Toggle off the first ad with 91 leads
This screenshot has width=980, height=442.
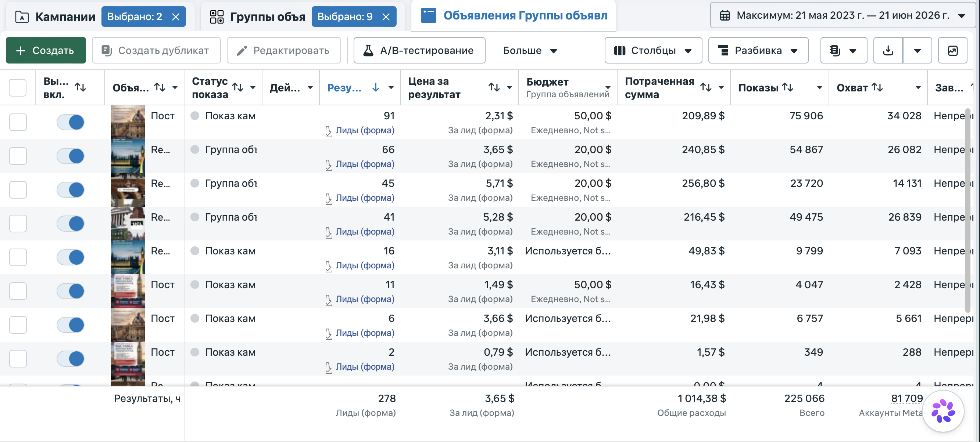coord(70,122)
